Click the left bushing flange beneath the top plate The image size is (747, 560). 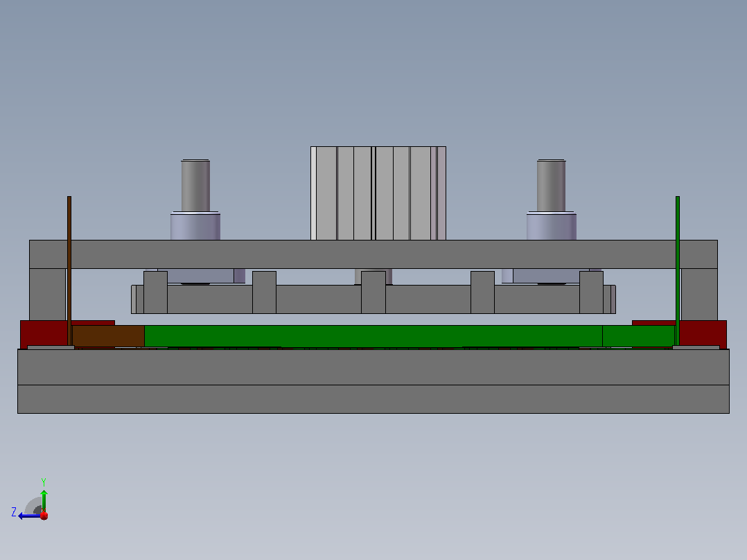[195, 275]
